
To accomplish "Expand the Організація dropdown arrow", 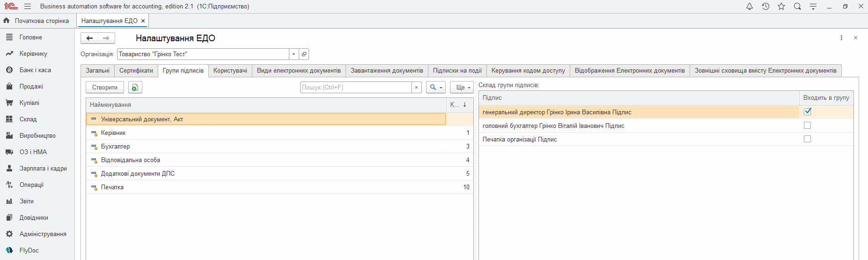I will 294,54.
